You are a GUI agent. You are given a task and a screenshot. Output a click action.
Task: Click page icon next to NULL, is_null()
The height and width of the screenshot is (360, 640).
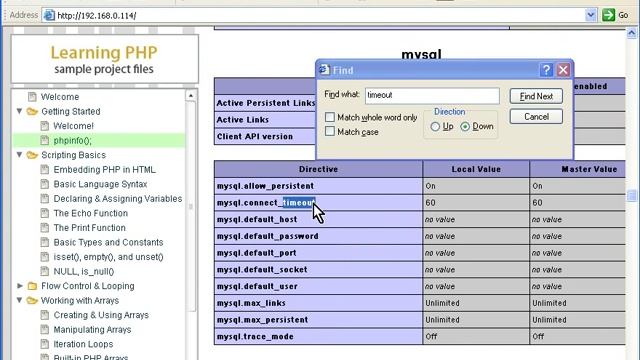(44, 271)
